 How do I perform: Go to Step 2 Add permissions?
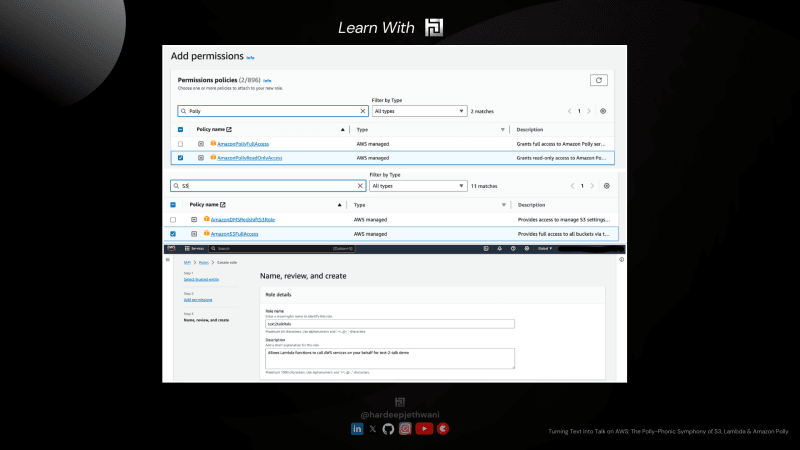(198, 300)
